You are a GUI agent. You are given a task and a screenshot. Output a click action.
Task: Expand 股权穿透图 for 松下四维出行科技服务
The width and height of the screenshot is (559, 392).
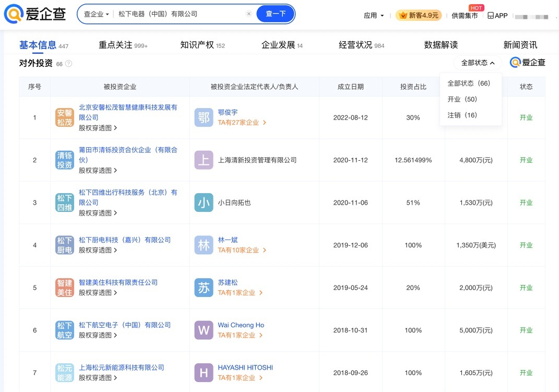click(98, 213)
